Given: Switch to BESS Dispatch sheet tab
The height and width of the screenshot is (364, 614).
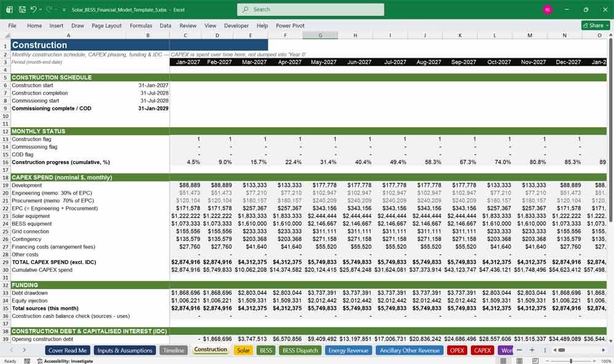Looking at the screenshot, I should 300,350.
